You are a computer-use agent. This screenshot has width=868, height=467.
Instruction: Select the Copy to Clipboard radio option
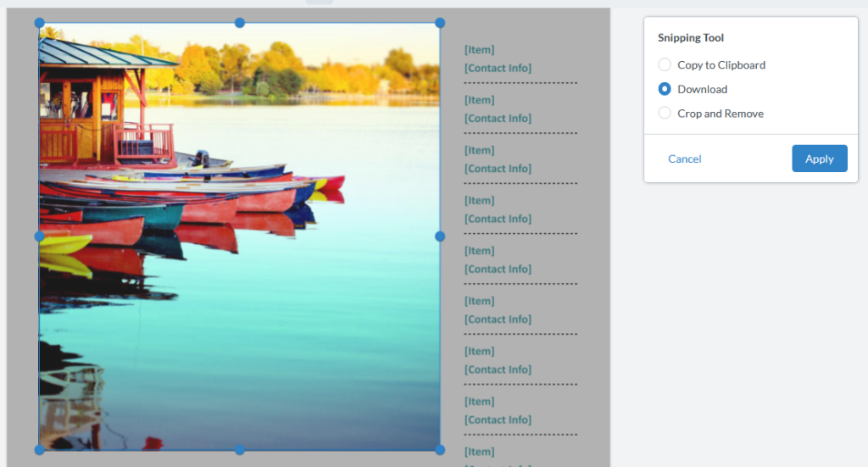665,64
